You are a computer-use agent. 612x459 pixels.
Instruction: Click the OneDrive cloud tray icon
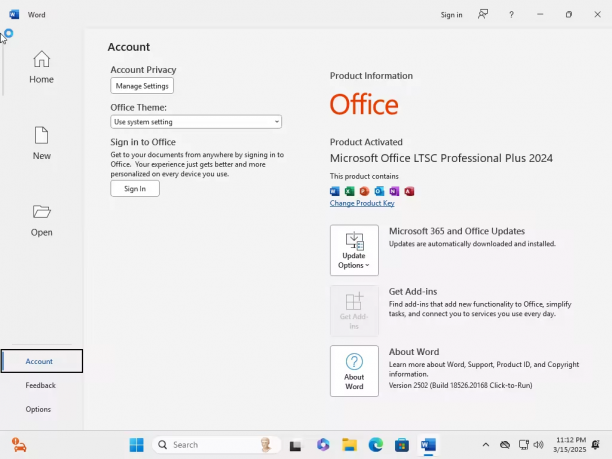pyautogui.click(x=505, y=445)
